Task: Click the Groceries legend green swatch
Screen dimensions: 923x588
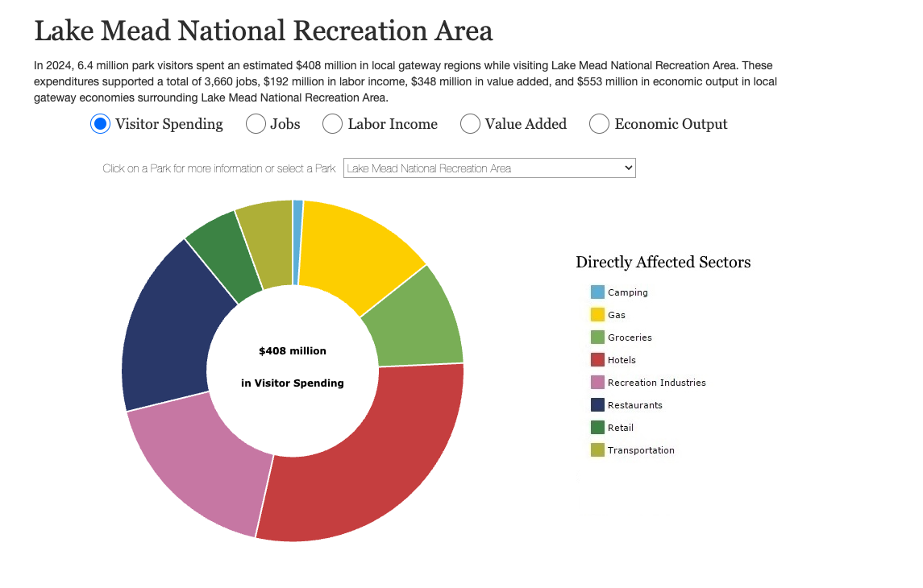Action: tap(597, 337)
